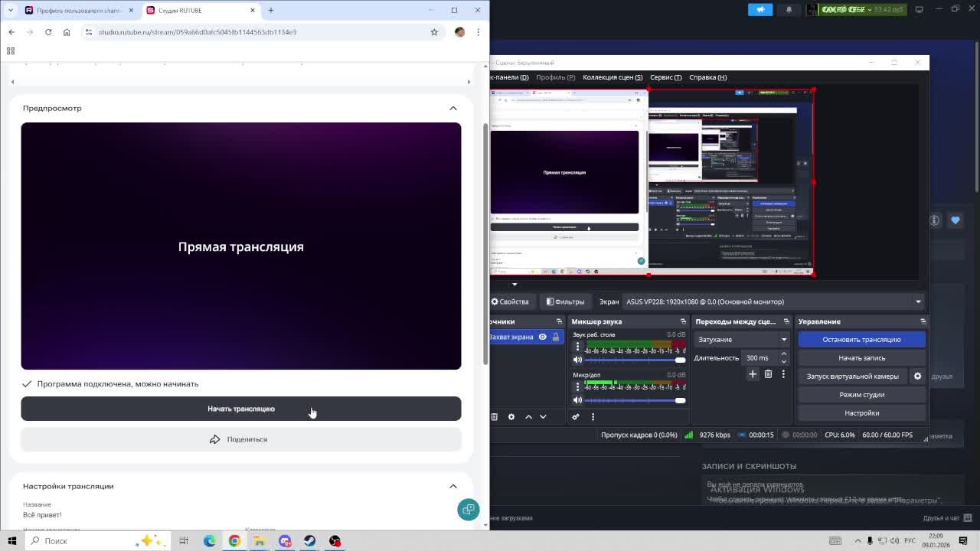Open Chrome apps grid in bookmarks bar
The width and height of the screenshot is (980, 551).
point(11,51)
